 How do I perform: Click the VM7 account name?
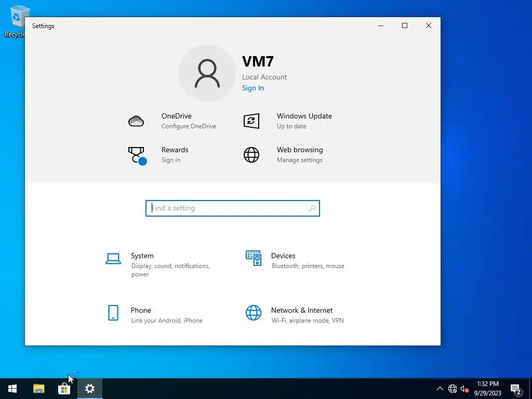258,61
